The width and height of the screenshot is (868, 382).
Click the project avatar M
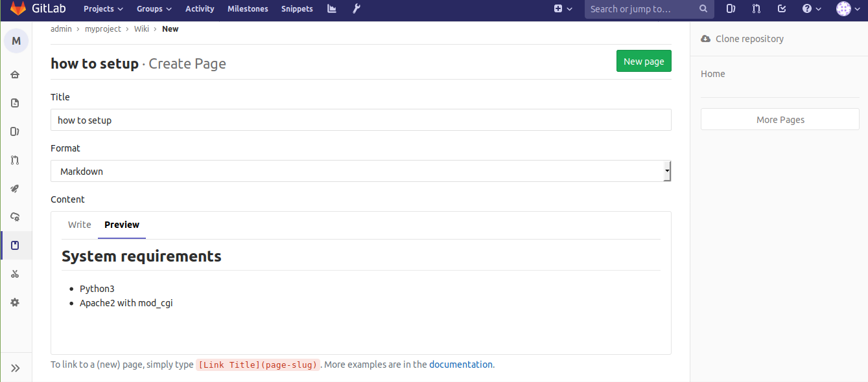pyautogui.click(x=16, y=41)
